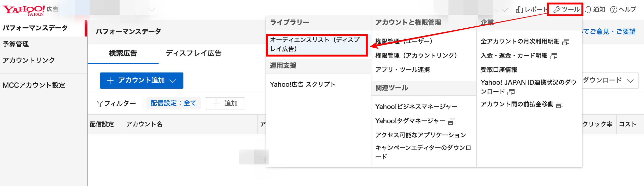Click the 追加 filter button

point(225,103)
